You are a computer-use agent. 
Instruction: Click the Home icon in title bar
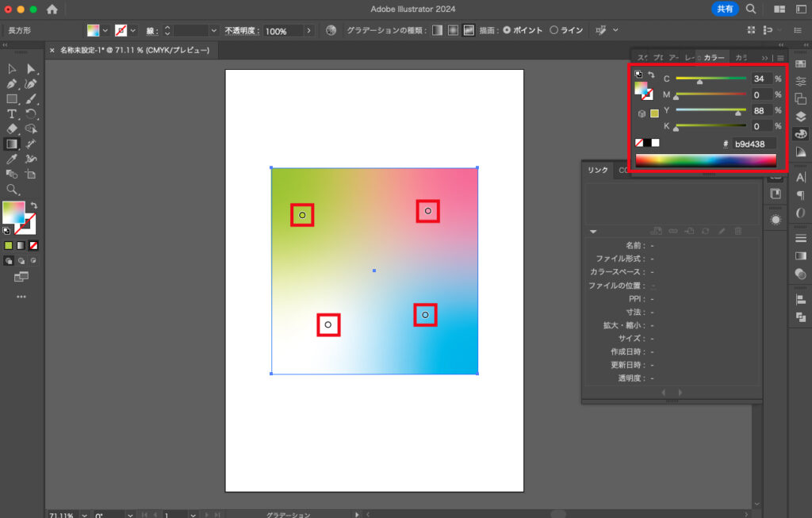[52, 10]
